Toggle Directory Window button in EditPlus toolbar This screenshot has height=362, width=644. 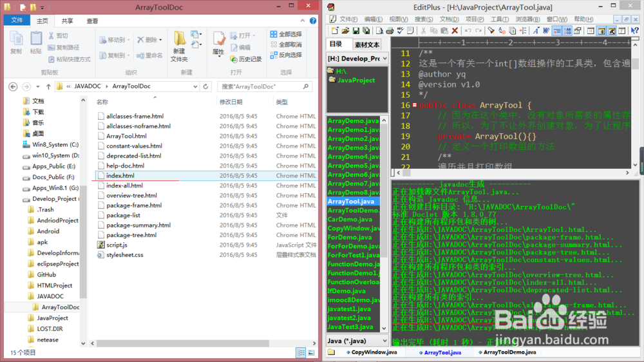pyautogui.click(x=601, y=31)
